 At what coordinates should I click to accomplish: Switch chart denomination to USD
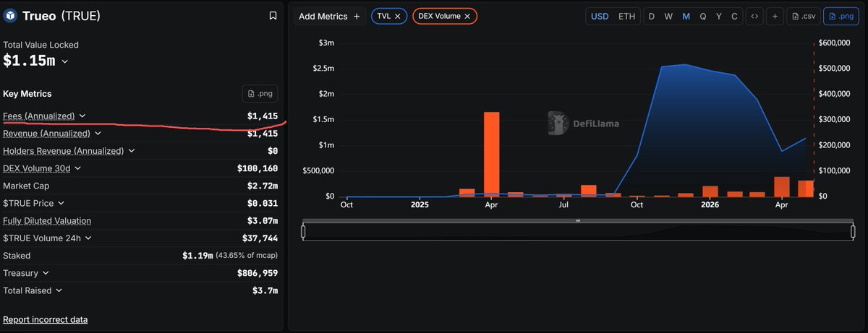click(x=600, y=16)
